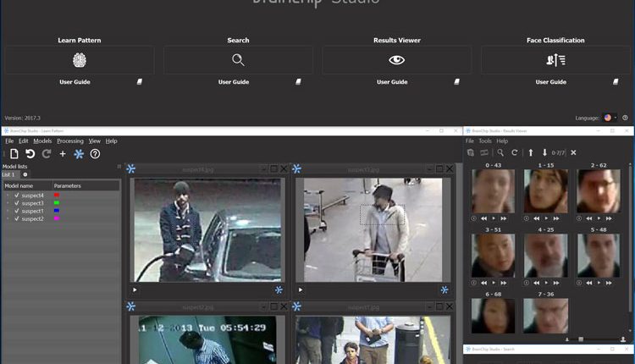
Task: Play the result labeled 1 - 15
Action: [546, 218]
